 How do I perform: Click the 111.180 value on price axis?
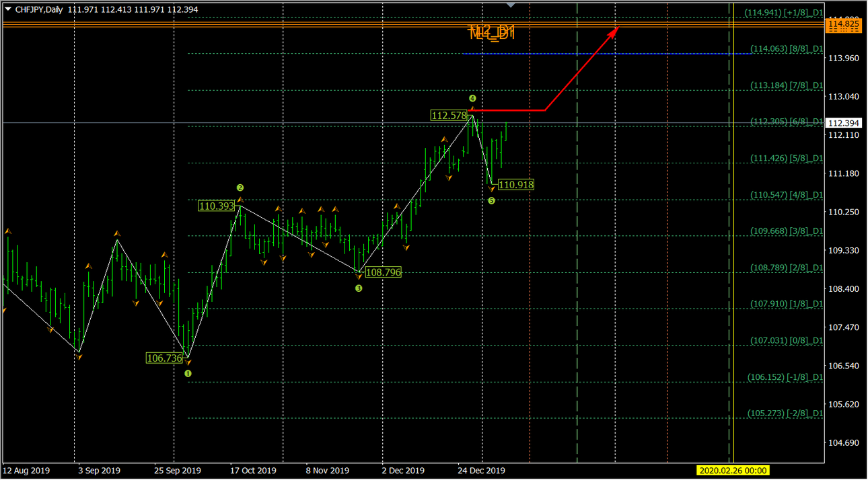pos(844,173)
